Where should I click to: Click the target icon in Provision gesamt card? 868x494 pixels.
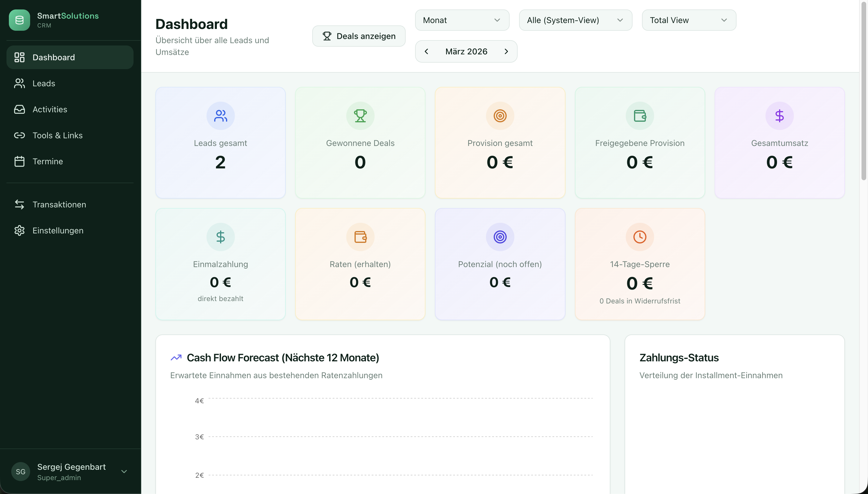coord(500,116)
